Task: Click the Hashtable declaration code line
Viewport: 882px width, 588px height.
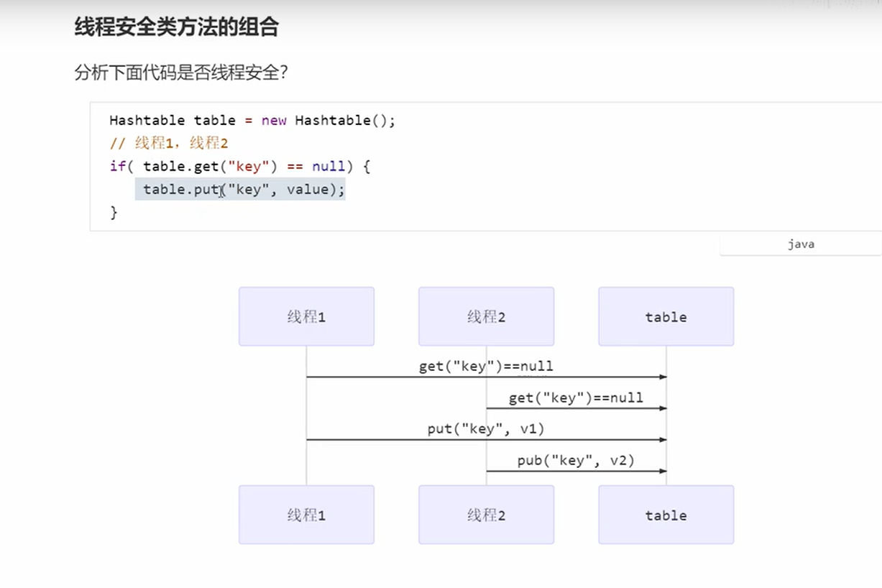Action: pos(251,120)
